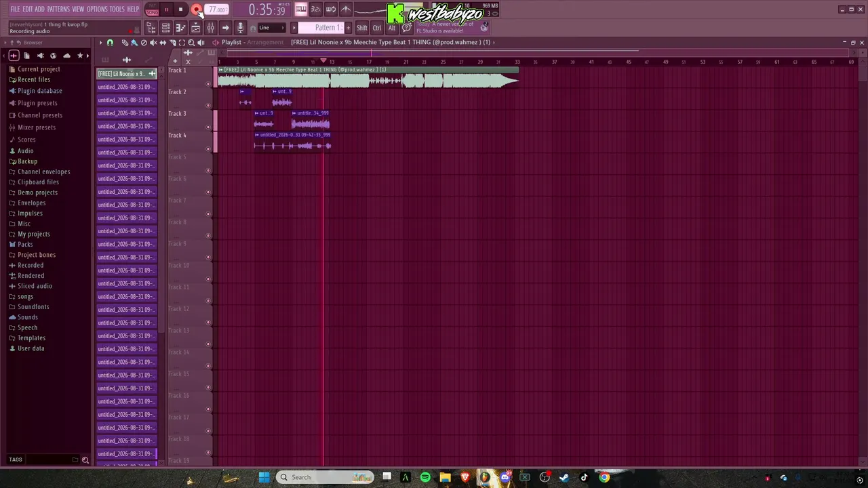Screen dimensions: 868x488
Task: Toggle Pattern/Song mode switch
Action: [x=152, y=9]
